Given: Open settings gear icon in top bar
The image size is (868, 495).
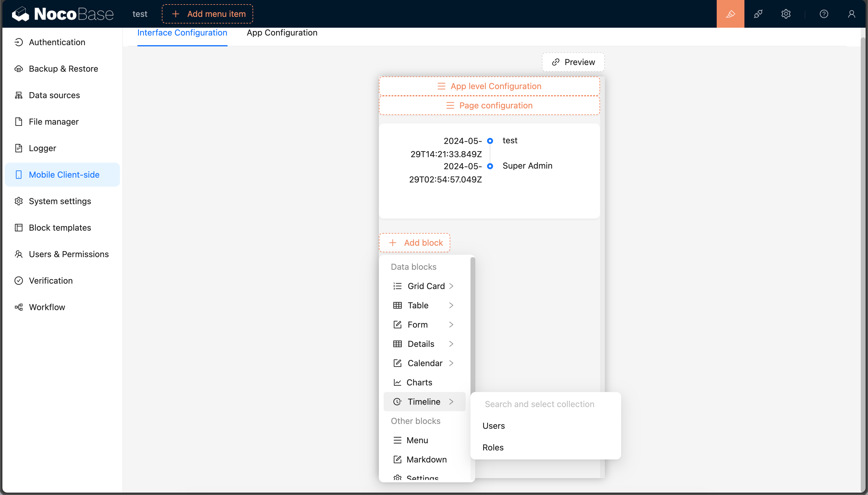Looking at the screenshot, I should pyautogui.click(x=786, y=14).
